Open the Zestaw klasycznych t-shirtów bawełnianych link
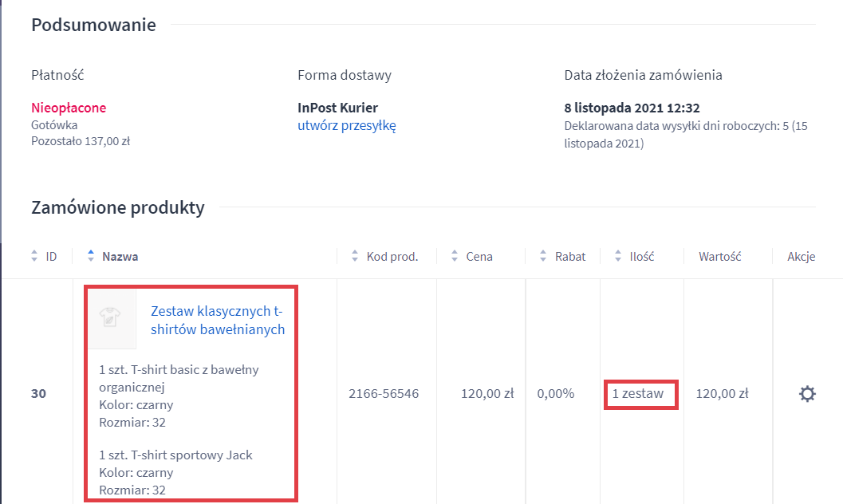The height and width of the screenshot is (504, 843). pos(217,321)
